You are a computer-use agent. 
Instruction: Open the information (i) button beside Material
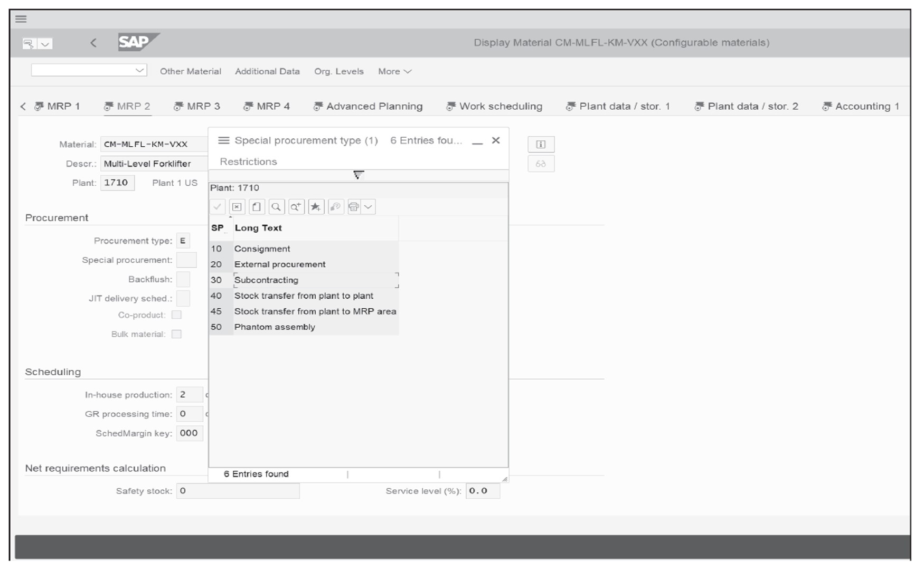click(541, 144)
